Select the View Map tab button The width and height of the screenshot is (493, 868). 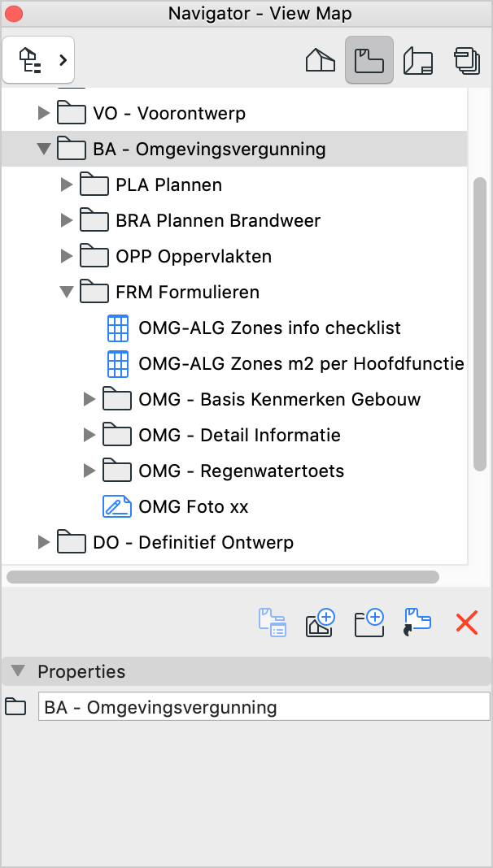pos(369,60)
